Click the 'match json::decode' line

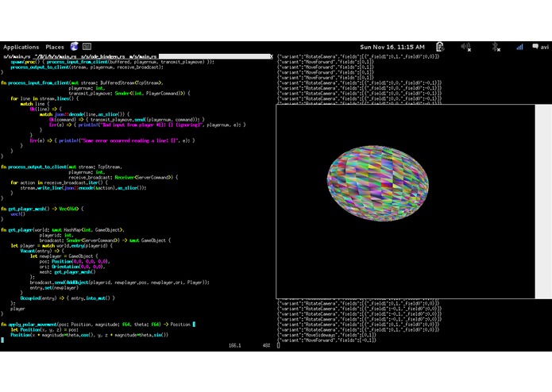coord(84,114)
